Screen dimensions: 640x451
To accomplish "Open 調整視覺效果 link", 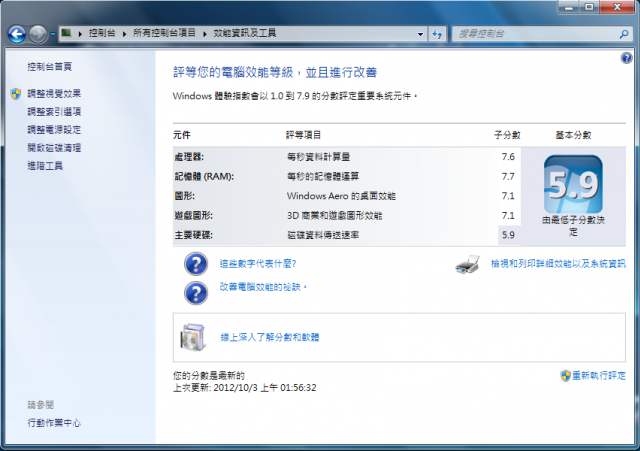I will [x=54, y=94].
